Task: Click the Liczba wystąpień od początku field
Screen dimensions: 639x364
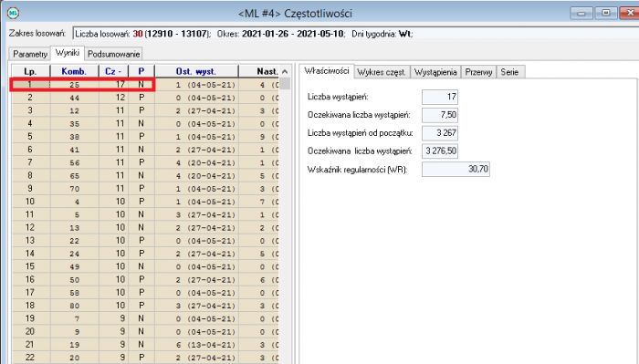Action: (440, 132)
